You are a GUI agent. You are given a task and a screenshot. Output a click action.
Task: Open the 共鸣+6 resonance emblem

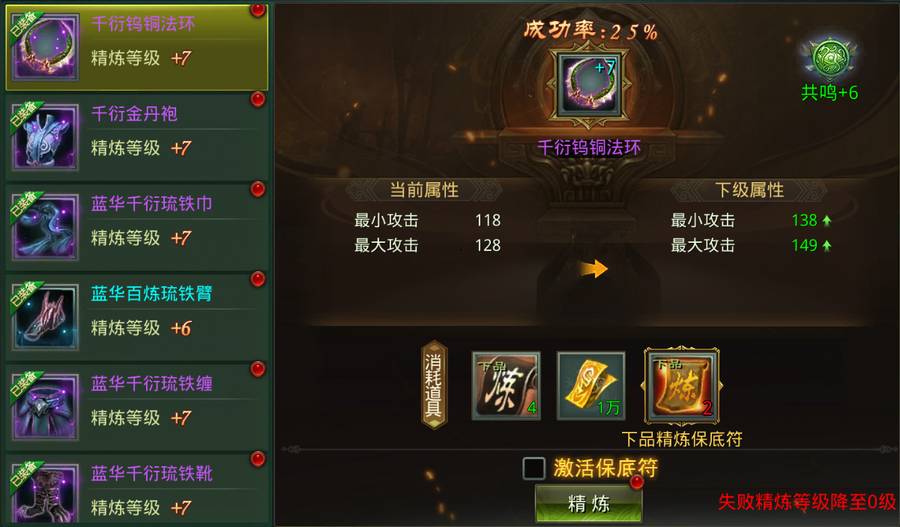coord(829,58)
